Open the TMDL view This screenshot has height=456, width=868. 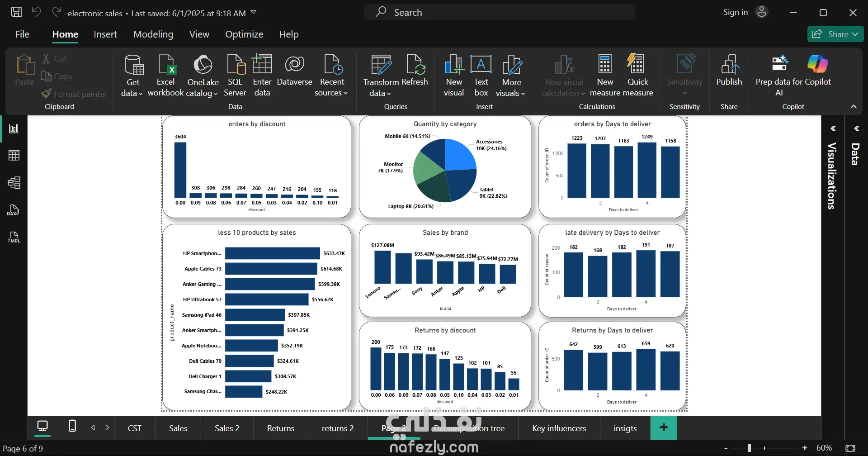point(14,237)
